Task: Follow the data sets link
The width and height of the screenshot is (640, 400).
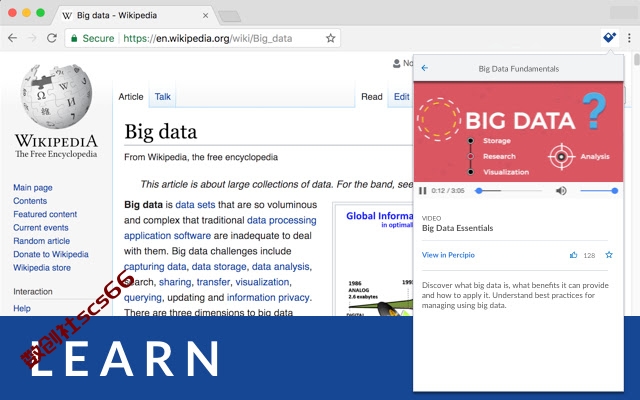Action: tap(195, 204)
